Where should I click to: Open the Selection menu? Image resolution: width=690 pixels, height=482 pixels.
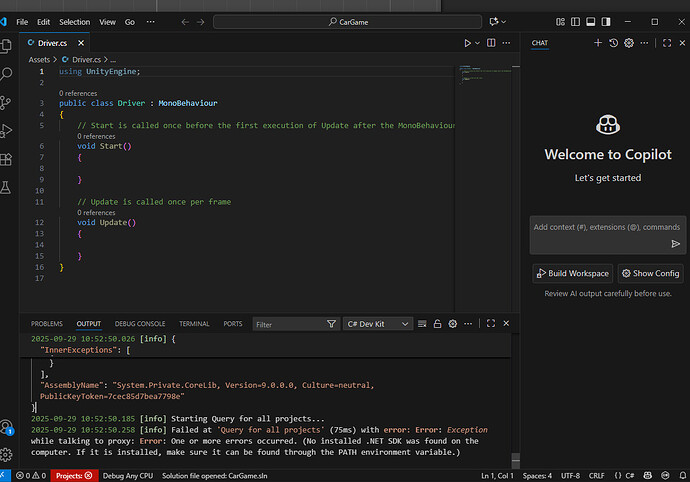click(x=74, y=21)
